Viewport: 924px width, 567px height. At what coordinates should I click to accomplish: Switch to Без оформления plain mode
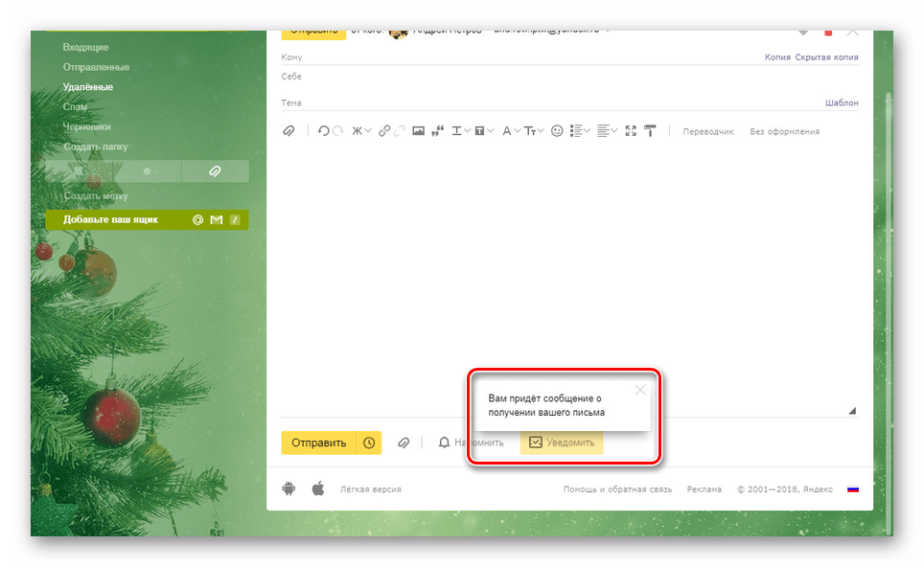[784, 131]
